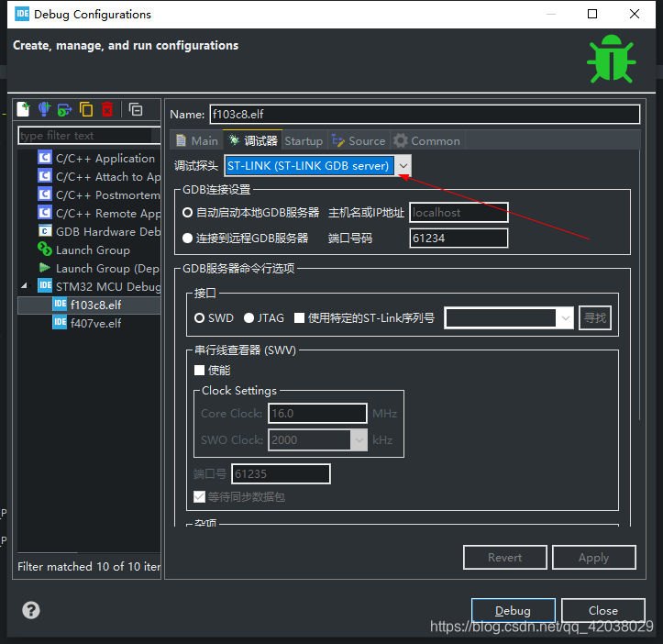
Task: Click the Apply button
Action: coord(594,558)
